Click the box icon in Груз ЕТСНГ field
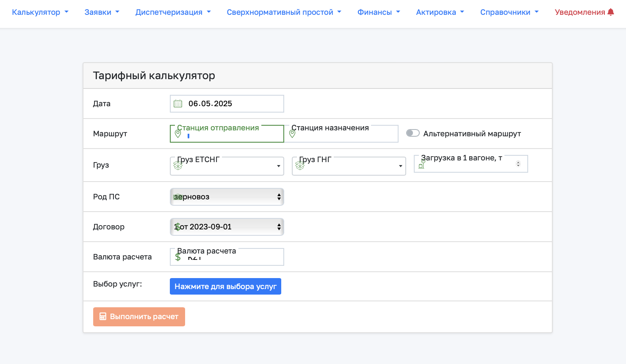Viewport: 626px width, 364px height. pos(178,166)
